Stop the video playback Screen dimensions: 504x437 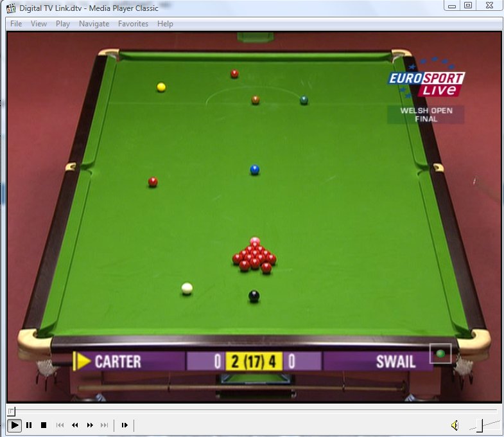pos(44,425)
